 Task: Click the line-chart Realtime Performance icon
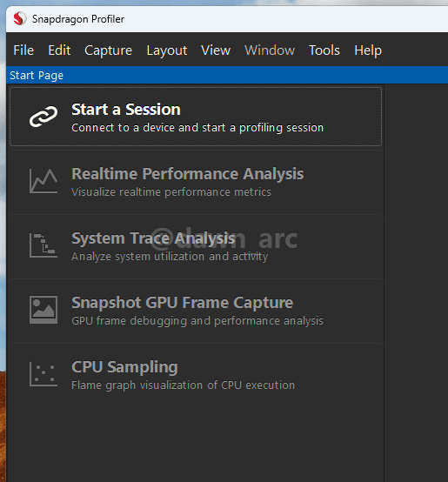(x=43, y=181)
